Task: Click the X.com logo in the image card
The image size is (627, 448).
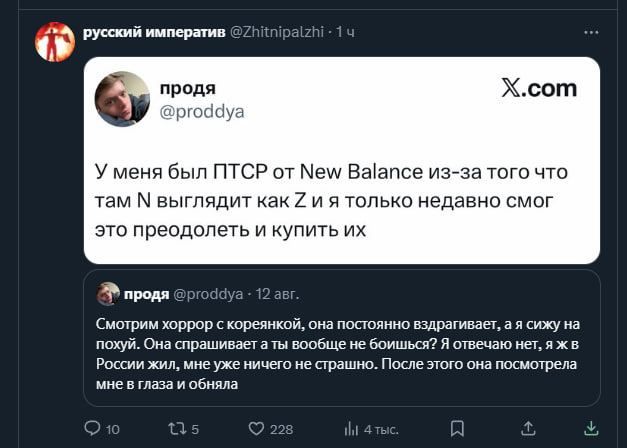Action: [x=538, y=89]
